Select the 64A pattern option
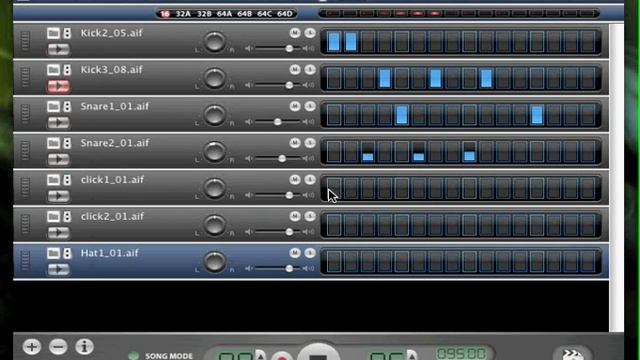Screen dimensions: 640x360 coord(224,14)
